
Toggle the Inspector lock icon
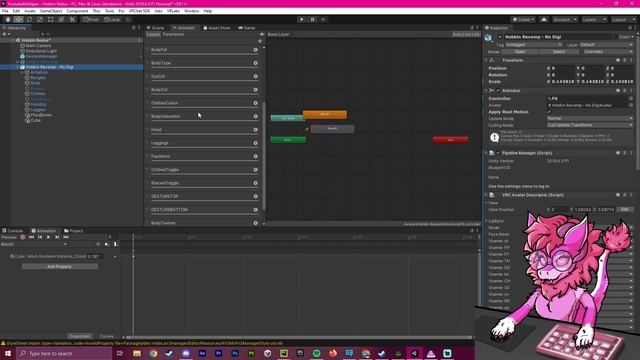pos(630,28)
